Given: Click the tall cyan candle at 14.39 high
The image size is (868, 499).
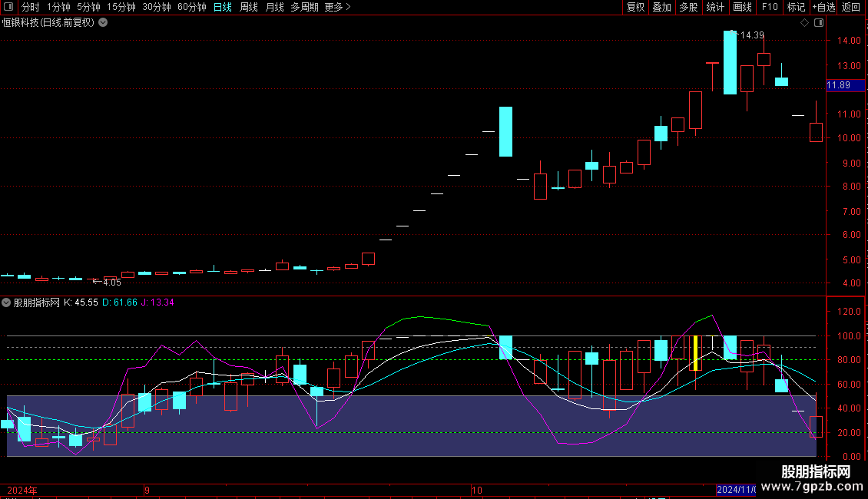Looking at the screenshot, I should 731,62.
